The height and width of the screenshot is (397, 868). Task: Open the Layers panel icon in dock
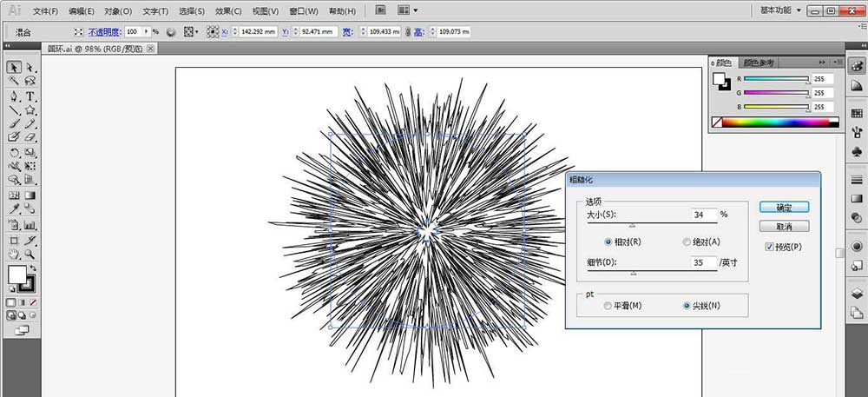coord(856,294)
